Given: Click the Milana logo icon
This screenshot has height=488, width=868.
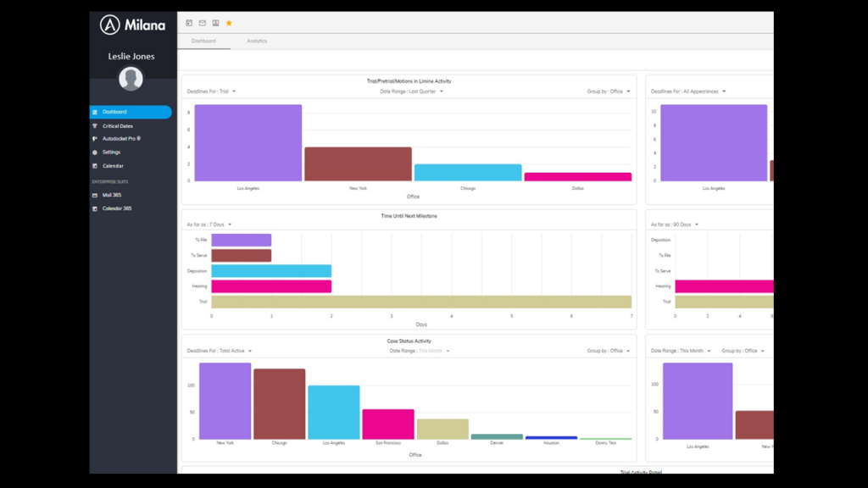Looking at the screenshot, I should (109, 25).
